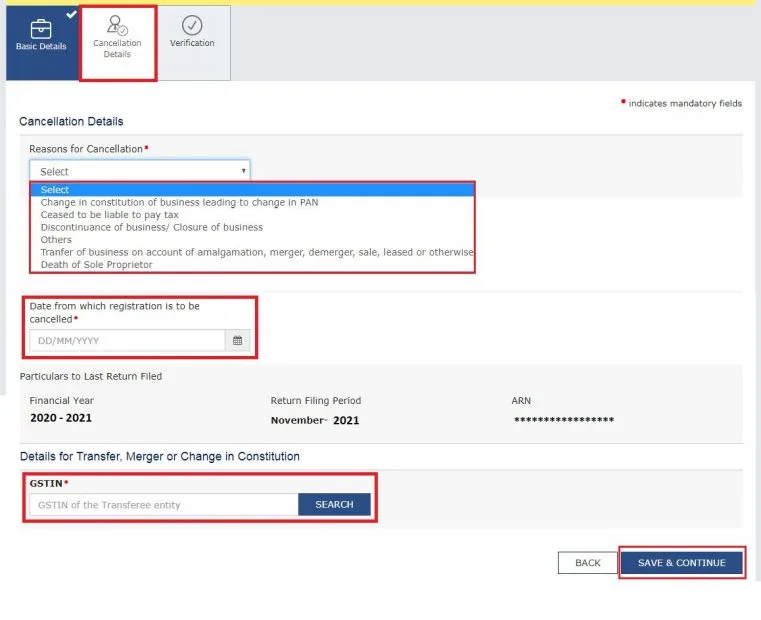Screen dimensions: 761x620
Task: Open the Basic Details tab
Action: pos(42,43)
